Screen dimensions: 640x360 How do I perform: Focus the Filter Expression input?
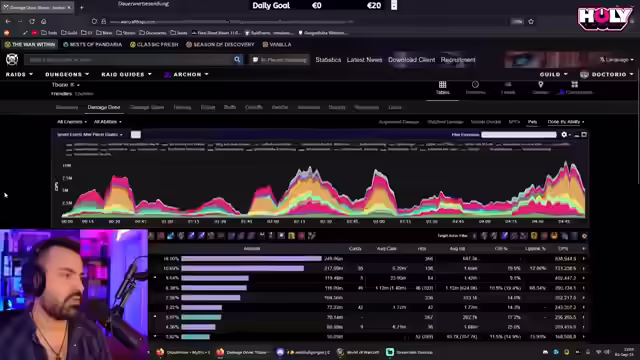click(518, 134)
